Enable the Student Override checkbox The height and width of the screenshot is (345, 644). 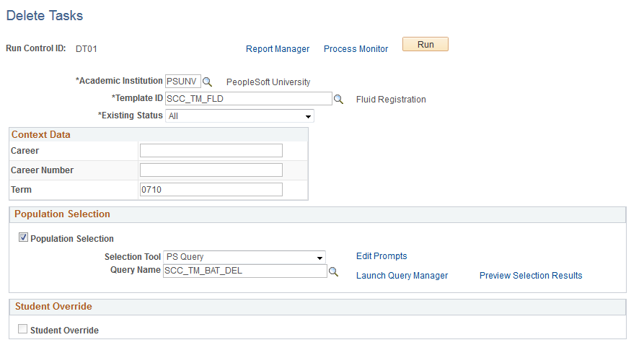click(22, 329)
